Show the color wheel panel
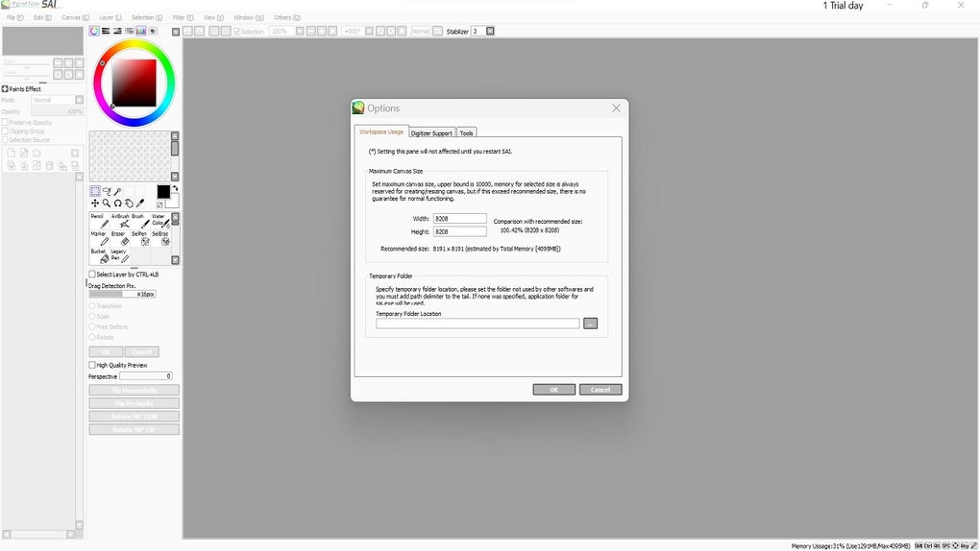The height and width of the screenshot is (551, 980). point(94,31)
